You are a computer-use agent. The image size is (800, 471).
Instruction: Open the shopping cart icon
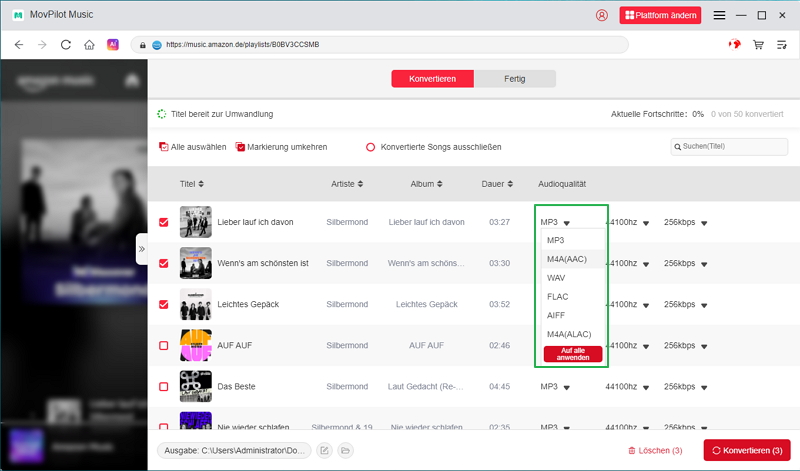click(759, 45)
